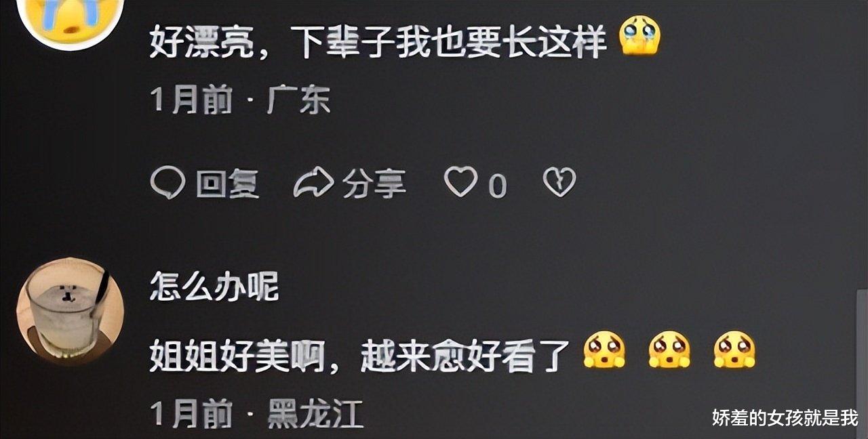Click the 1月前 · 黑龙江 timestamp
Screen dimensions: 868x439
(257, 413)
